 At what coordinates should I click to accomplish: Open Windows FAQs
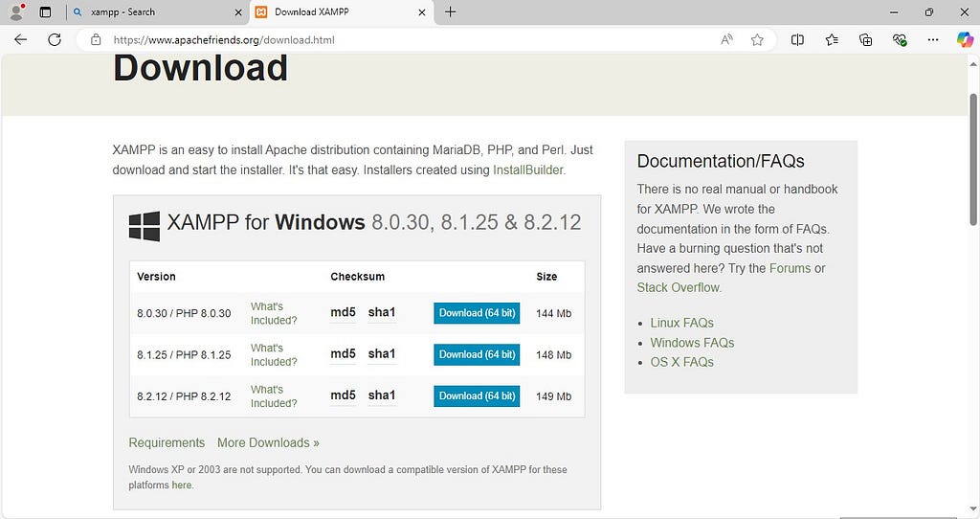pos(692,343)
